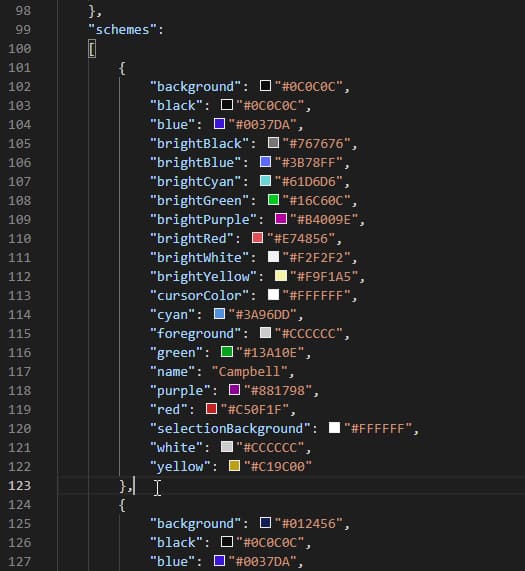Open the brightRed #E74856 color swatch
The image size is (525, 571).
pos(257,238)
